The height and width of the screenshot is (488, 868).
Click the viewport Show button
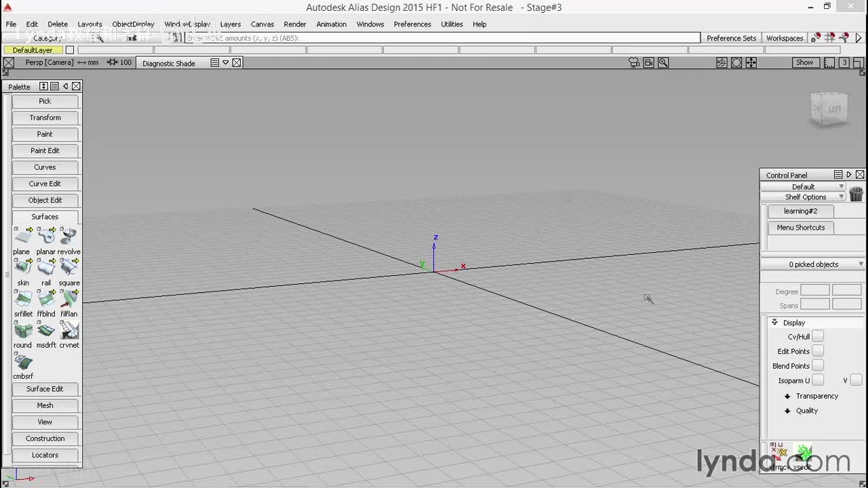[804, 62]
